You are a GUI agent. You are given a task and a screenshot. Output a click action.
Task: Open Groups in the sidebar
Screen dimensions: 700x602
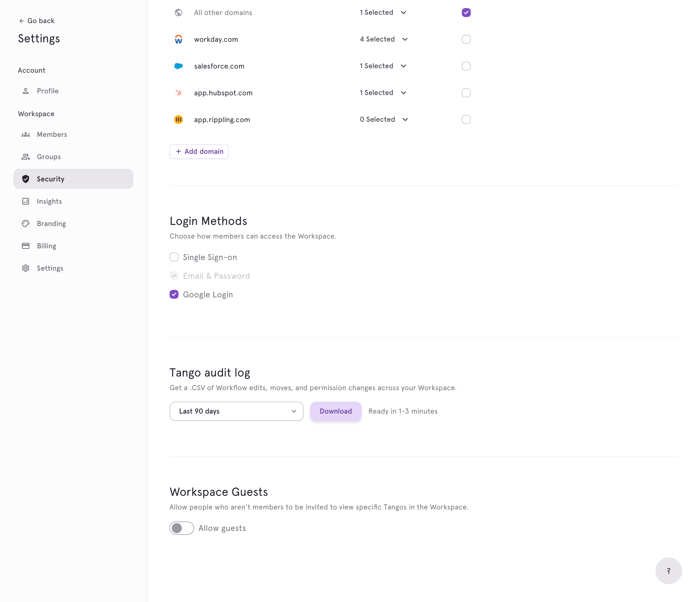click(73, 157)
